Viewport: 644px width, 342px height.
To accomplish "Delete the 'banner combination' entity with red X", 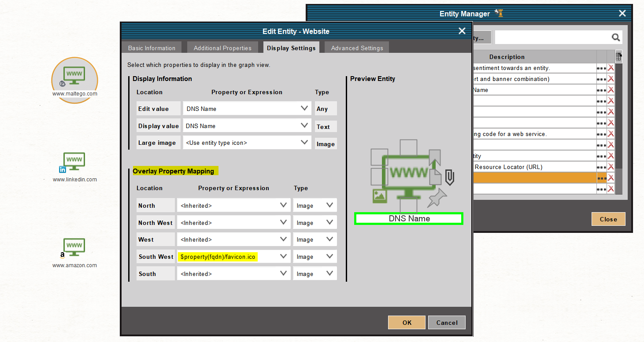I will click(x=611, y=79).
